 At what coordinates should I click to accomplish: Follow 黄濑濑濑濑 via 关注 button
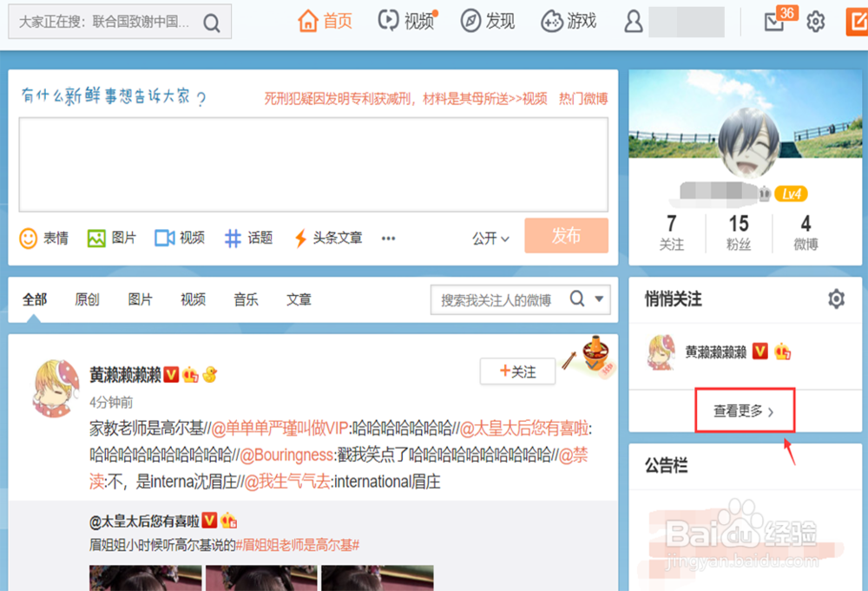click(x=517, y=371)
